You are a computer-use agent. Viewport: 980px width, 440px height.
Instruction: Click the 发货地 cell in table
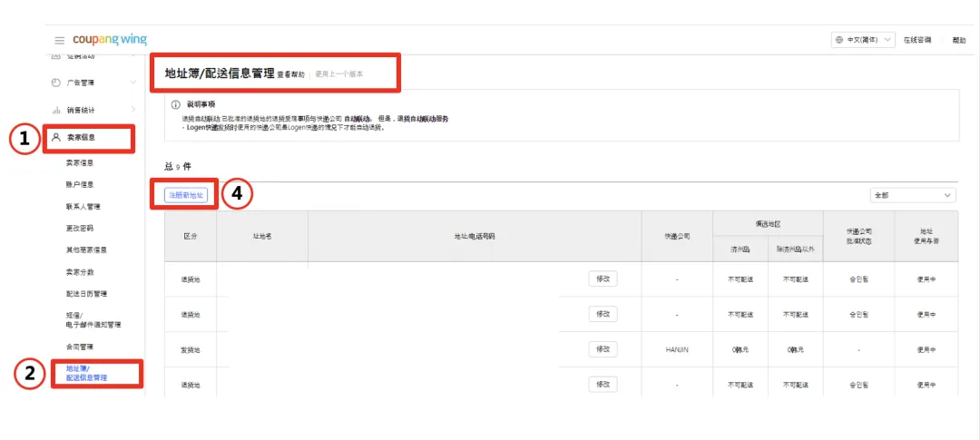[x=191, y=350]
